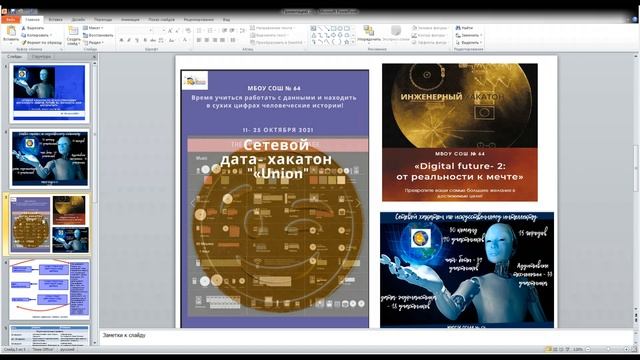
Task: Toggle Justify text alignment
Action: [x=222, y=40]
